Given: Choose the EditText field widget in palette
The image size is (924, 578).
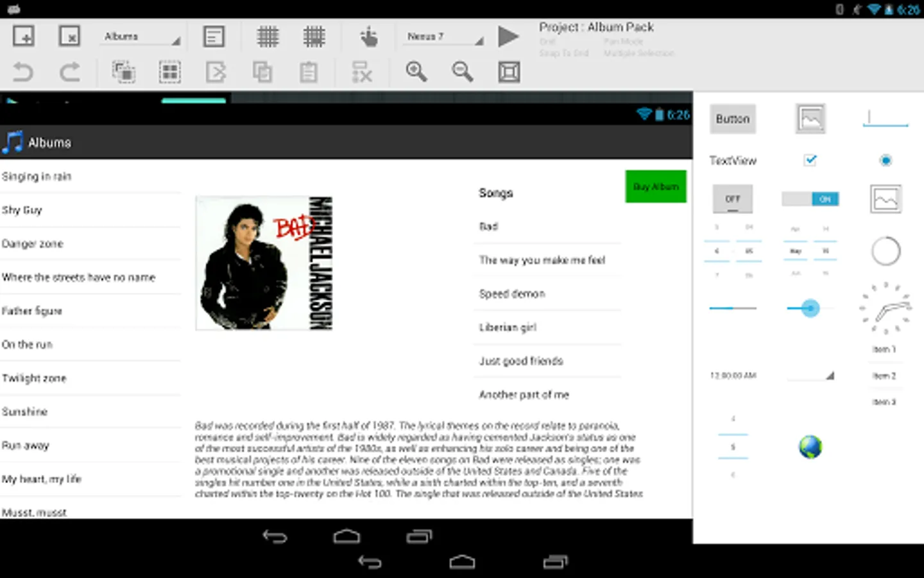Looking at the screenshot, I should pos(886,119).
